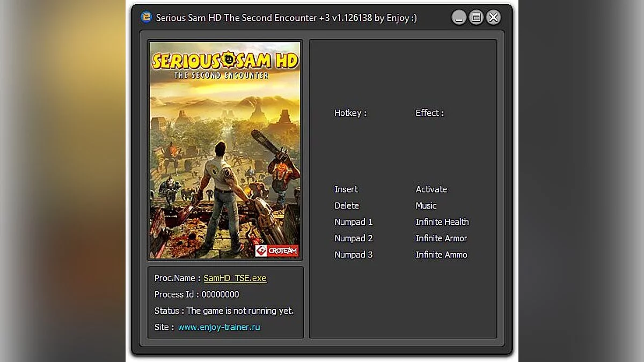This screenshot has height=362, width=644.
Task: Click the window title text
Action: click(x=286, y=18)
